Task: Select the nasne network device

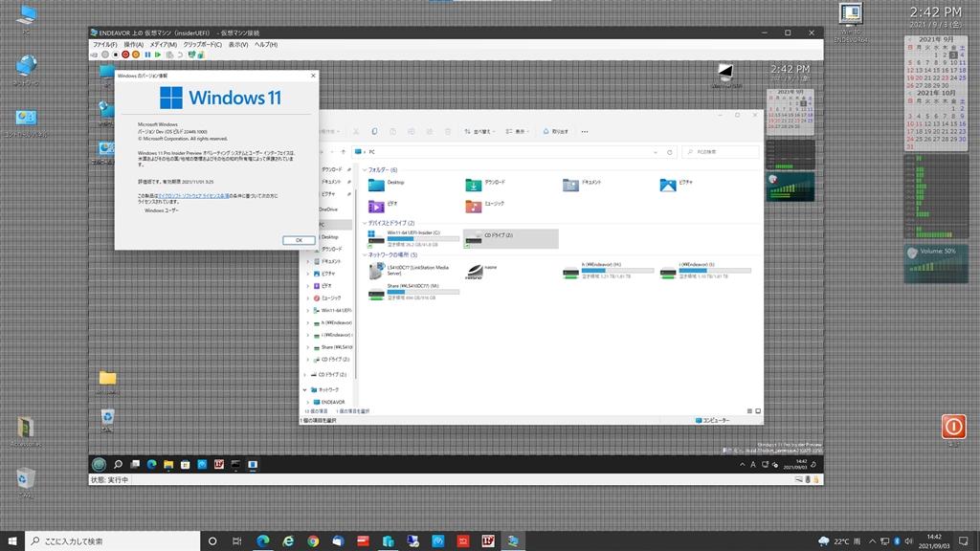Action: tap(482, 271)
